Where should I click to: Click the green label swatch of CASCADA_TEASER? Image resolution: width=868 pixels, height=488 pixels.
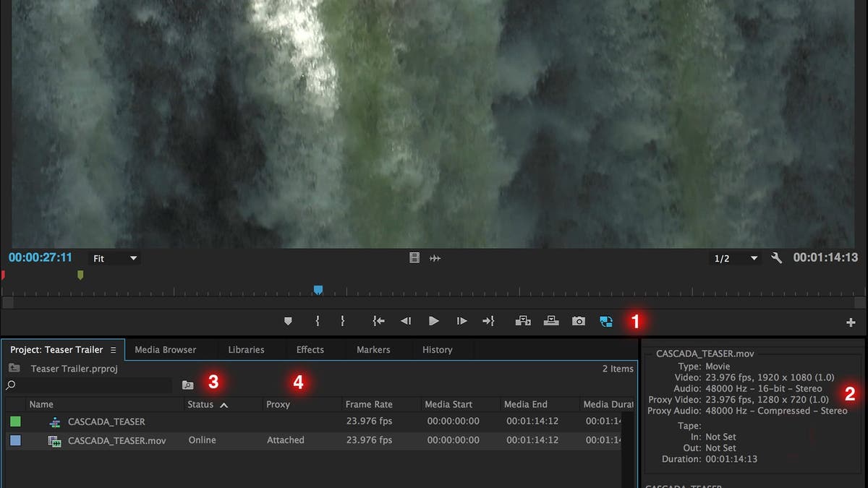point(16,421)
